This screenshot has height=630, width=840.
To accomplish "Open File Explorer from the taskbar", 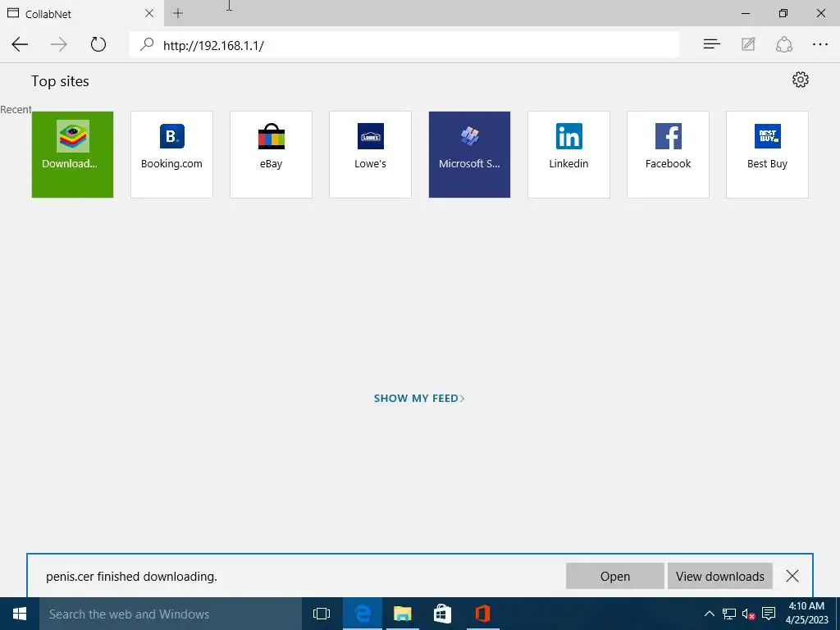I will coord(402,614).
